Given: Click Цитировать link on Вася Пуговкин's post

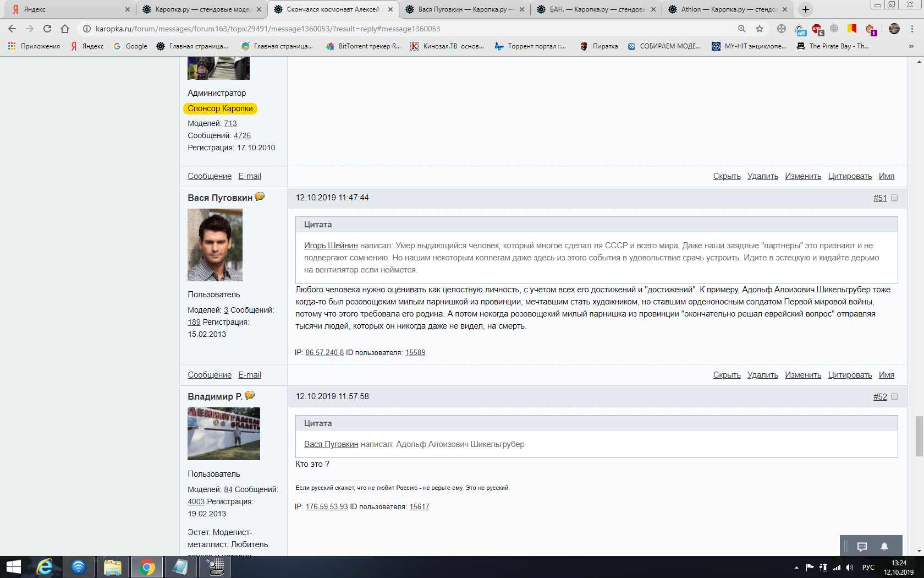Looking at the screenshot, I should point(850,375).
